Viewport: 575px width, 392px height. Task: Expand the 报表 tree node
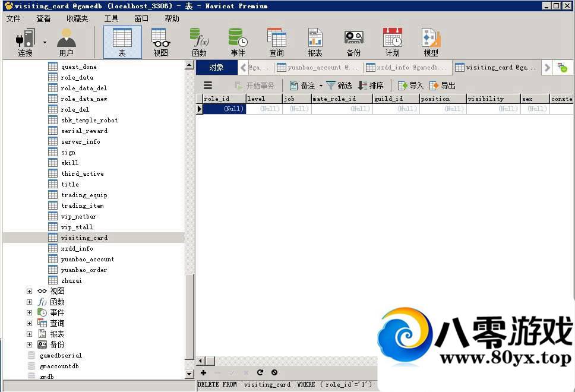(29, 334)
